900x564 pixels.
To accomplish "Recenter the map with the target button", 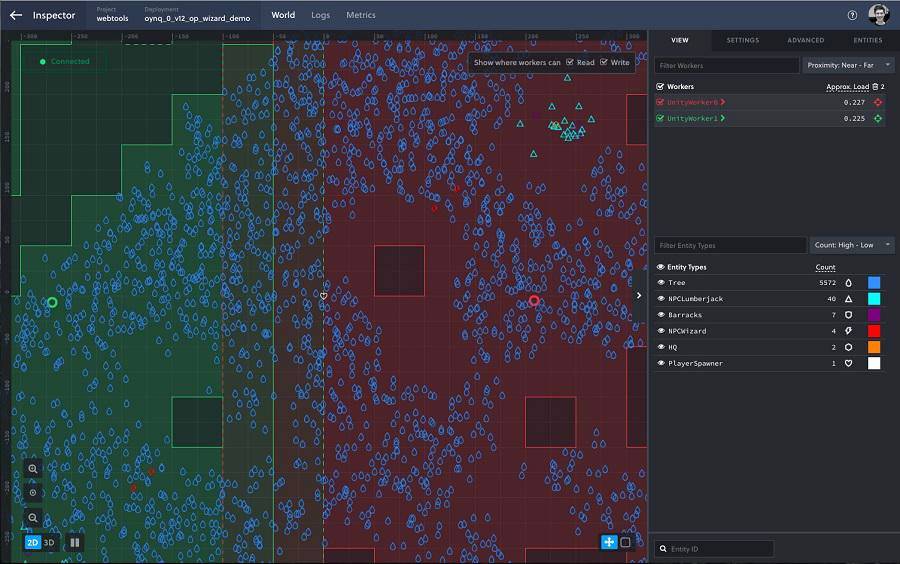I will tap(33, 493).
